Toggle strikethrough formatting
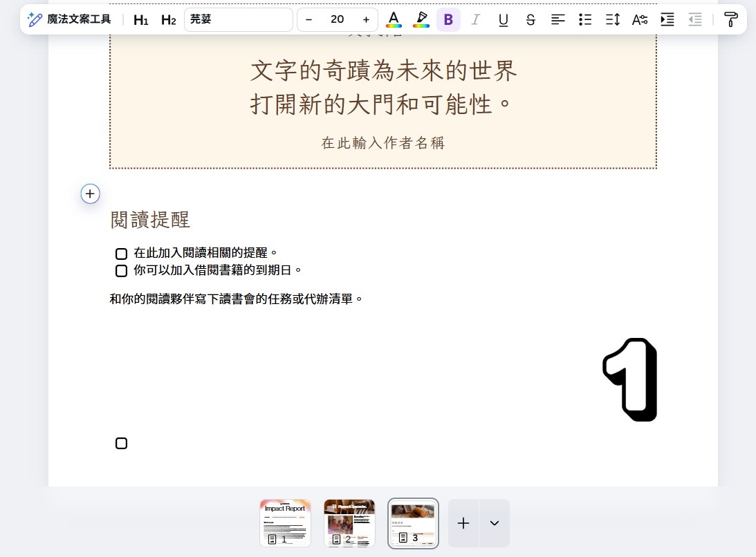 (x=531, y=20)
